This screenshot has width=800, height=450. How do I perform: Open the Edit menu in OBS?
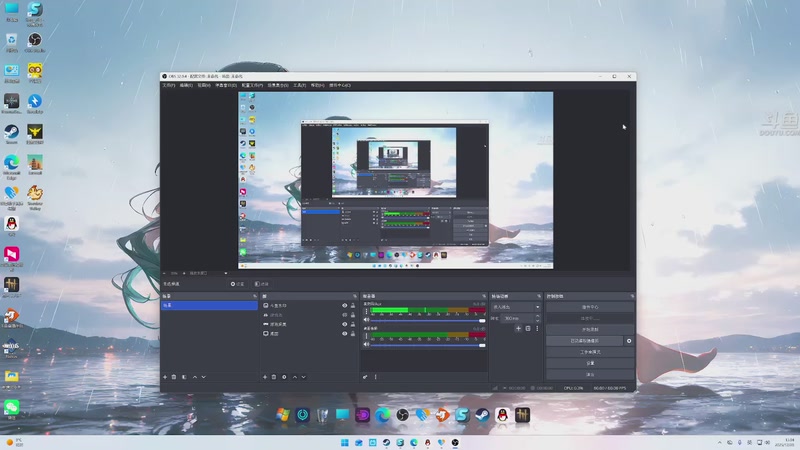click(x=186, y=85)
